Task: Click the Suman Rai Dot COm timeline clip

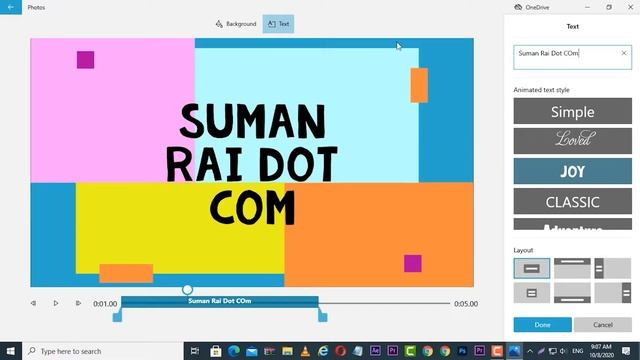Action: (220, 301)
